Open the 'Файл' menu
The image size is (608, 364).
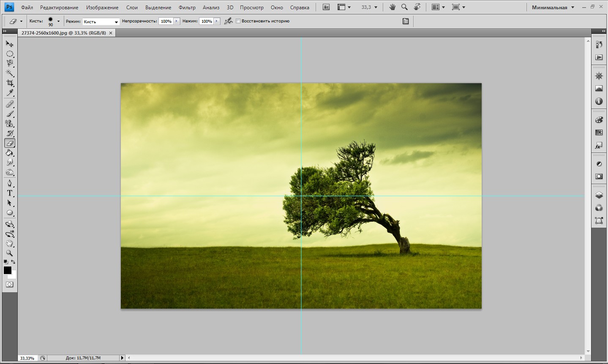tap(27, 8)
